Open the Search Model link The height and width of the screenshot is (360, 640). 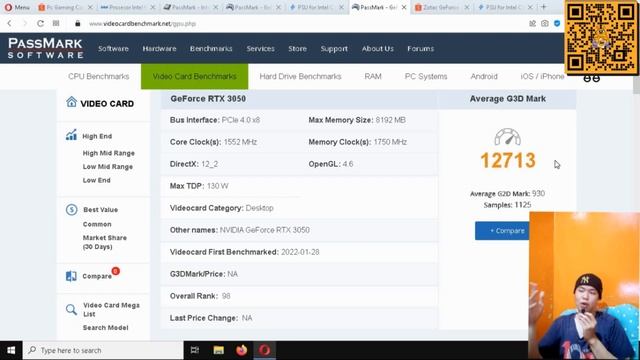(x=106, y=327)
